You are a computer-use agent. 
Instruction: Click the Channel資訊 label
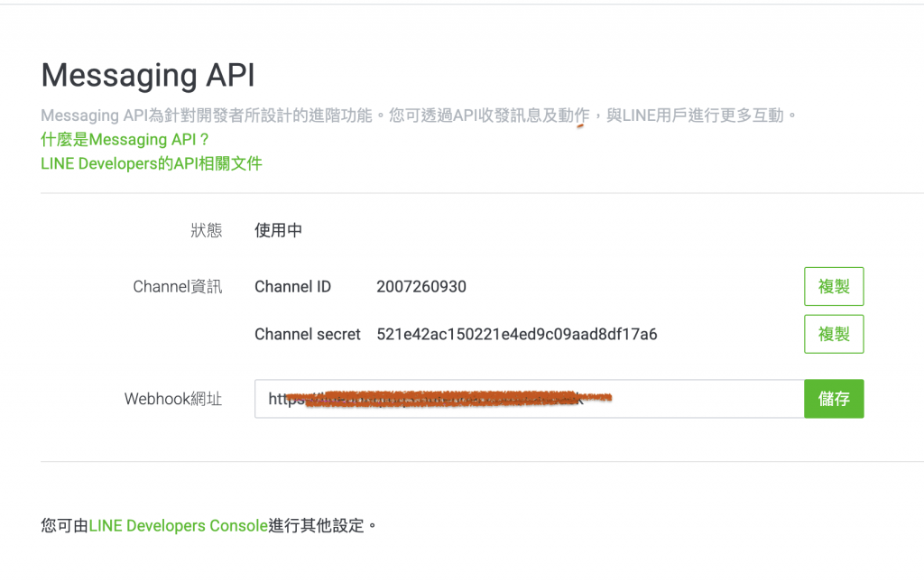coord(178,287)
